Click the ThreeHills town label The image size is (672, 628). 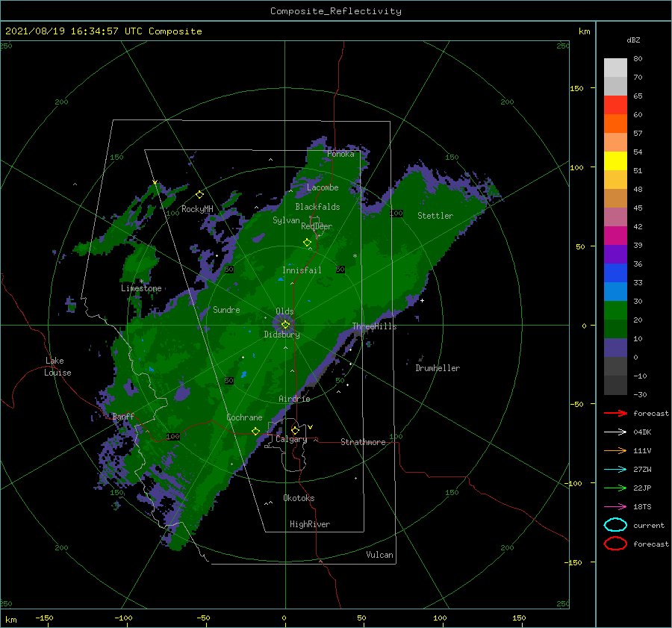point(374,326)
